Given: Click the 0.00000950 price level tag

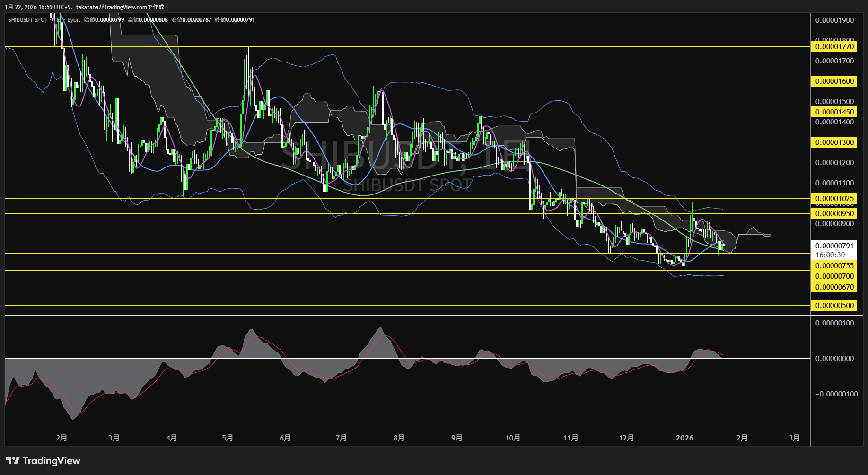Looking at the screenshot, I should point(834,214).
